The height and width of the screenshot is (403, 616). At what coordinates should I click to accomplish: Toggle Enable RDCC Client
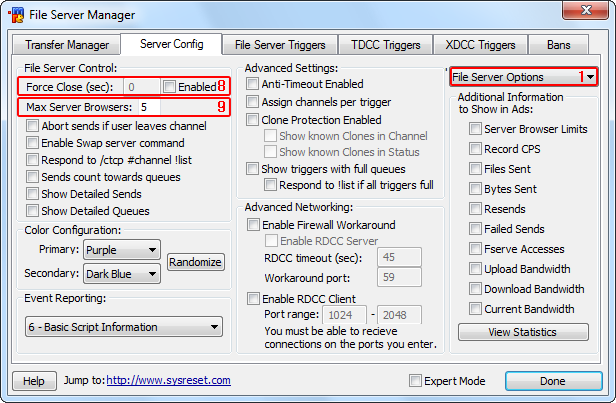(x=253, y=299)
